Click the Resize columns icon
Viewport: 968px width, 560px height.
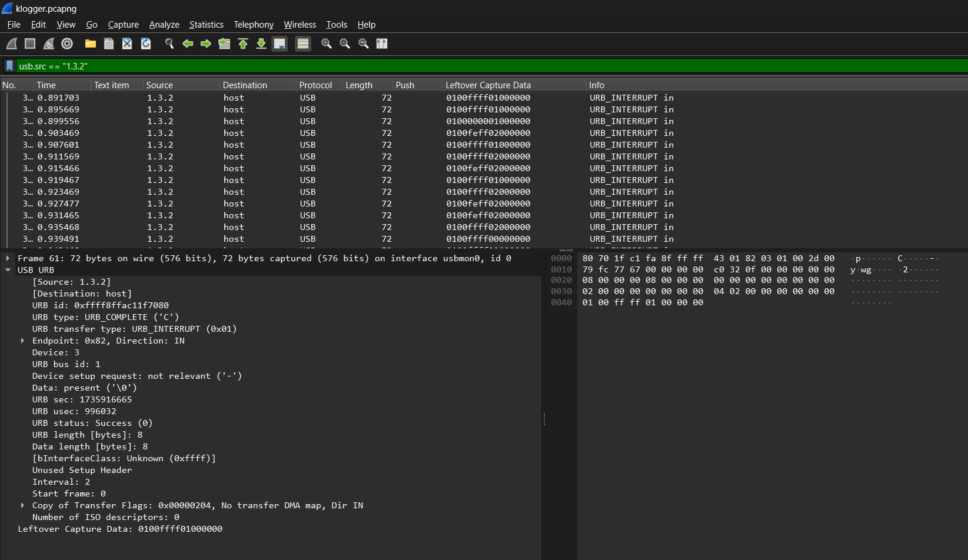[x=382, y=44]
